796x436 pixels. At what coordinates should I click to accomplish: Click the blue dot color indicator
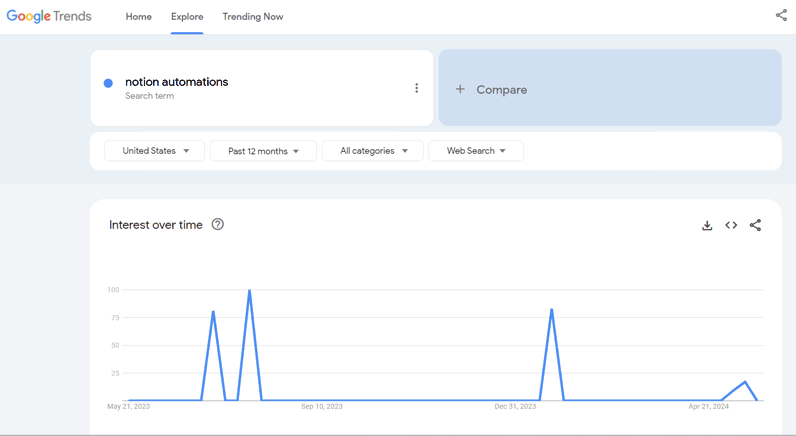(x=108, y=83)
